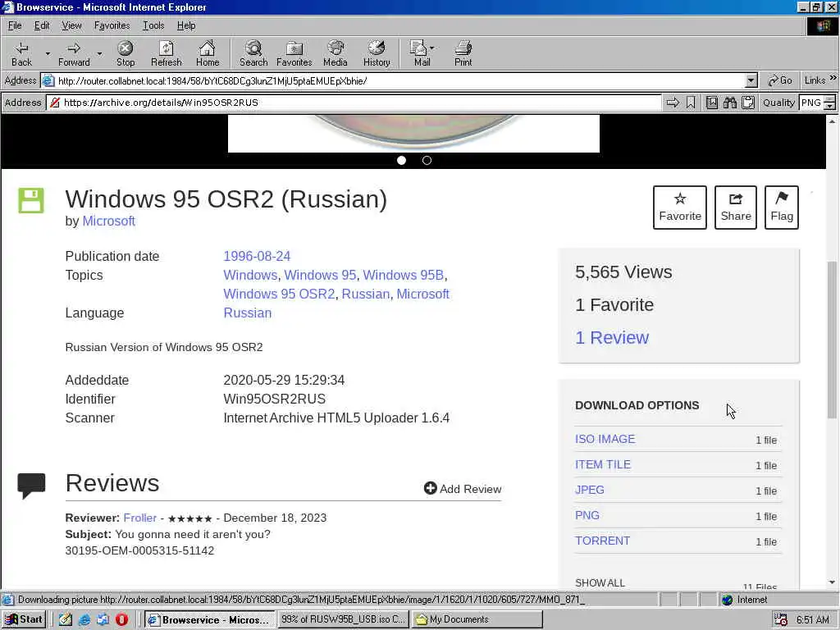Click the Show Desktop quick launch icon
The image size is (840, 630).
pos(66,620)
